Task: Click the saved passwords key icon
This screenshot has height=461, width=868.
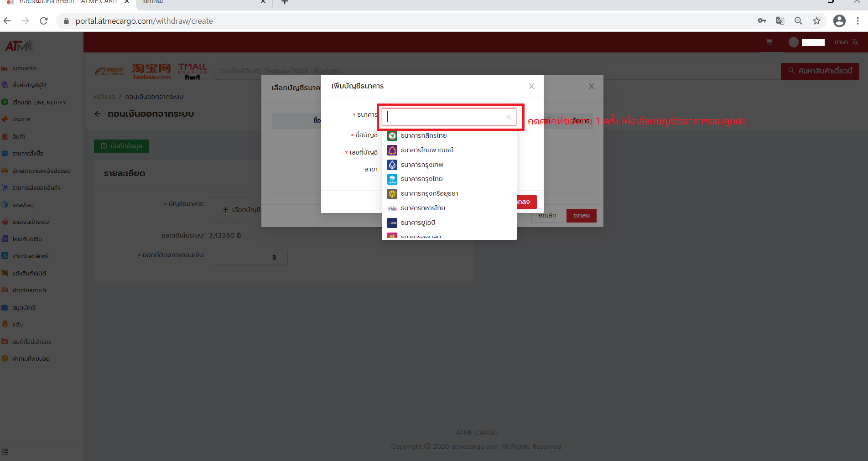Action: tap(762, 21)
